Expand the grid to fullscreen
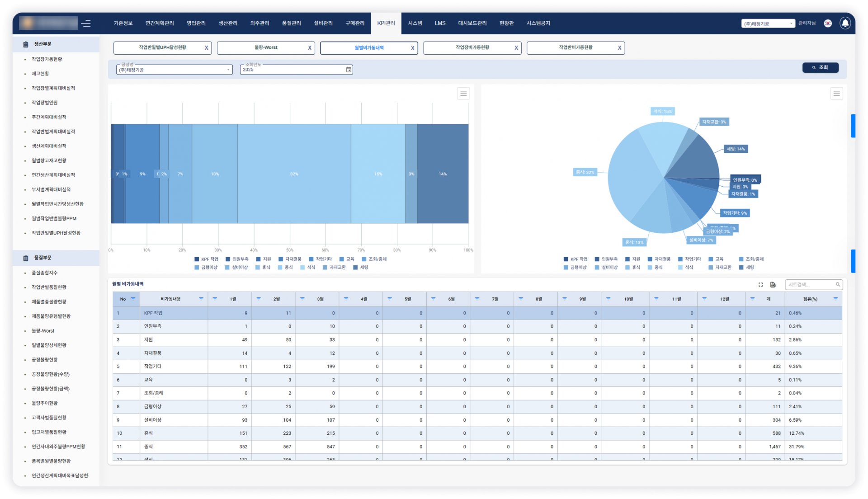 click(760, 284)
